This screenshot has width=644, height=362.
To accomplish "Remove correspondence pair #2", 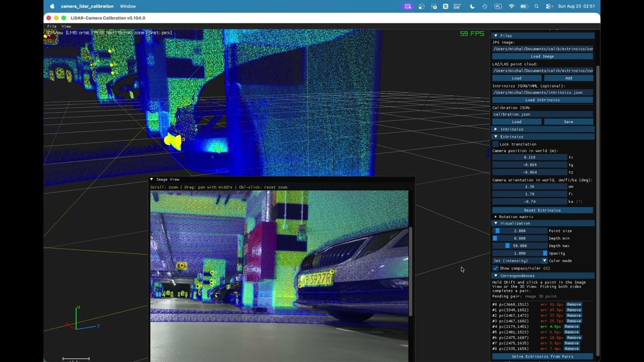I will click(574, 315).
